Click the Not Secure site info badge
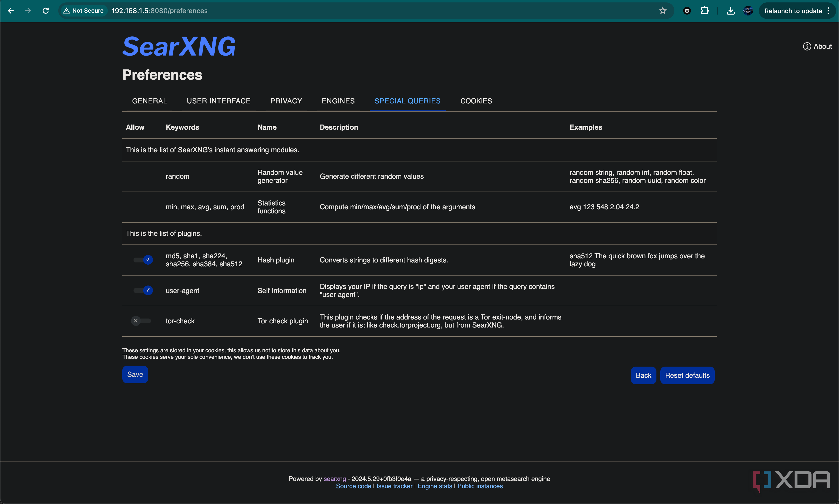 (84, 11)
